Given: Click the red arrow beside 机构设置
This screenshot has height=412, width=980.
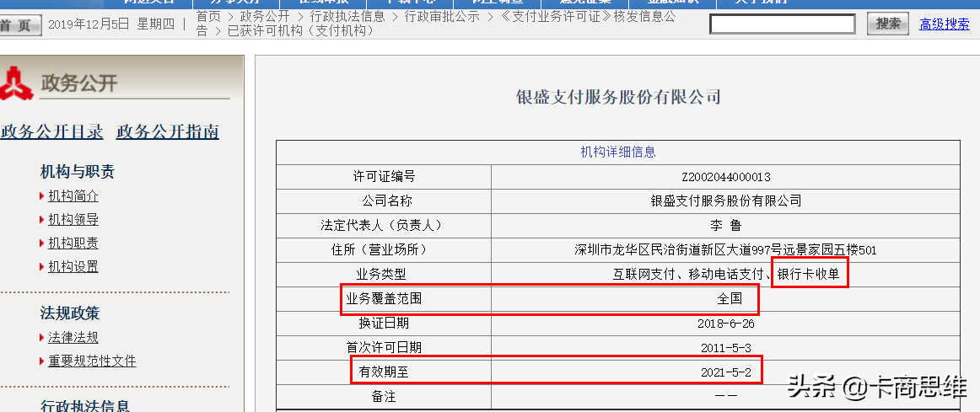Looking at the screenshot, I should coord(42,267).
